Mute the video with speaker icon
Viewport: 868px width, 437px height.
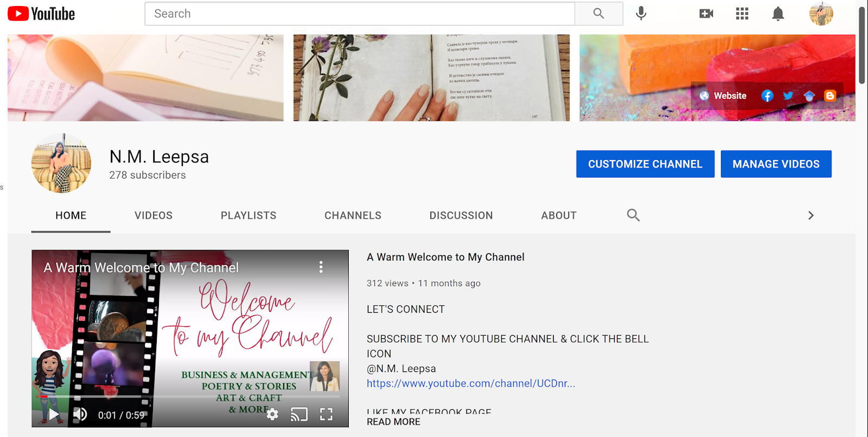(x=80, y=415)
